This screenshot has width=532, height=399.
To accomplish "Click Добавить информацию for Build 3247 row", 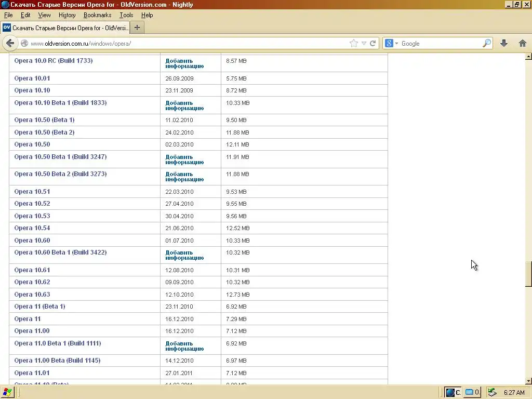I will pos(184,159).
